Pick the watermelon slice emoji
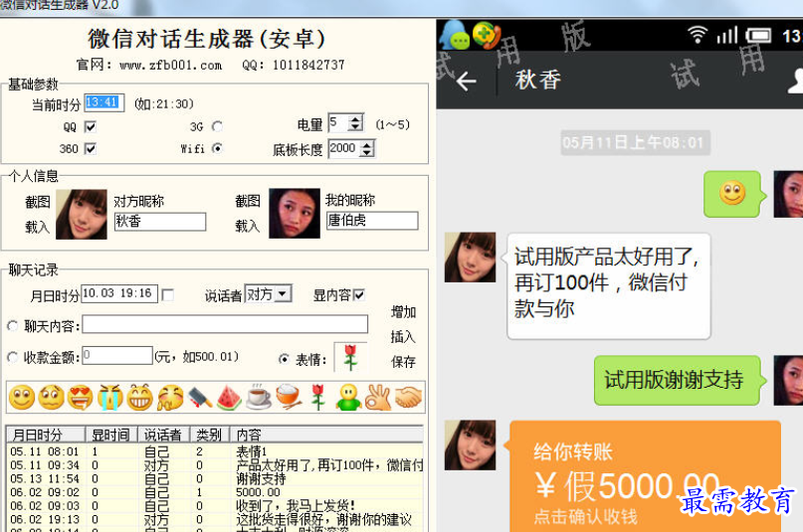 tap(229, 398)
